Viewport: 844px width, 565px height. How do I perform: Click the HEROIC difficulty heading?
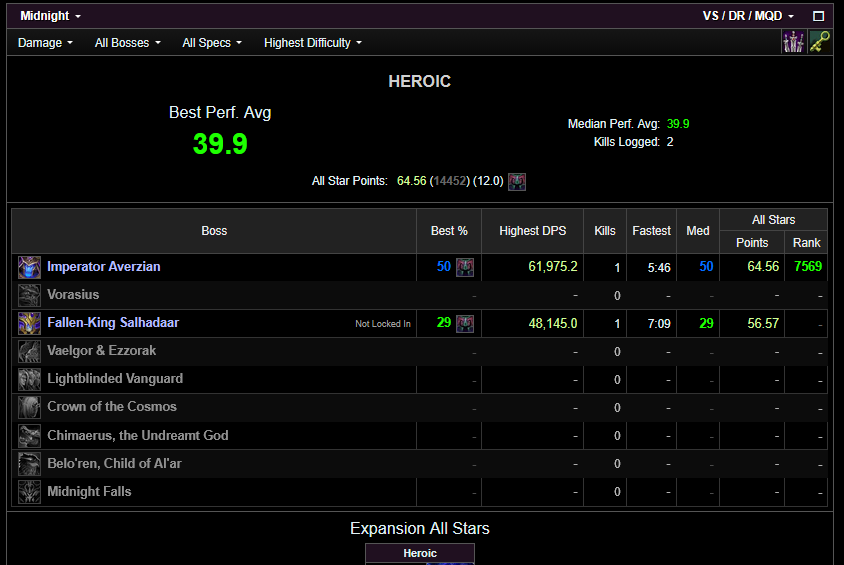(x=419, y=81)
